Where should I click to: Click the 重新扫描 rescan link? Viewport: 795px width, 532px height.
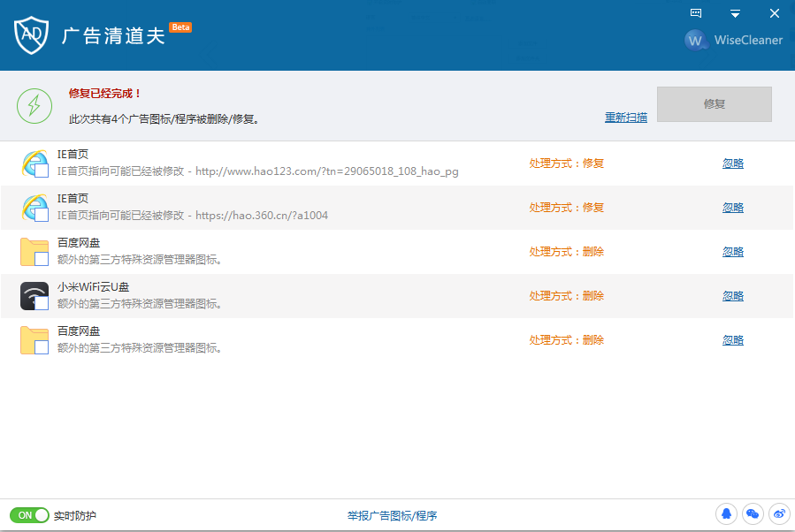coord(626,118)
